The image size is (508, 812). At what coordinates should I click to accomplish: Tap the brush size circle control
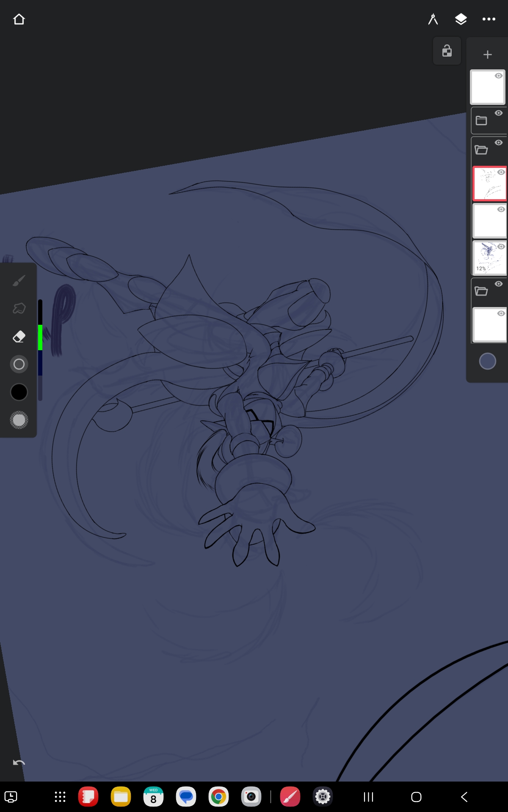[x=19, y=364]
